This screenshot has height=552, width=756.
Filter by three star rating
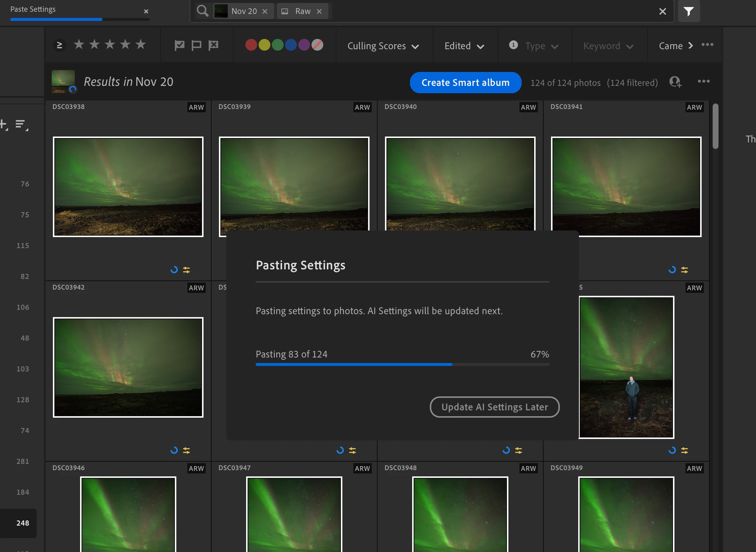110,44
